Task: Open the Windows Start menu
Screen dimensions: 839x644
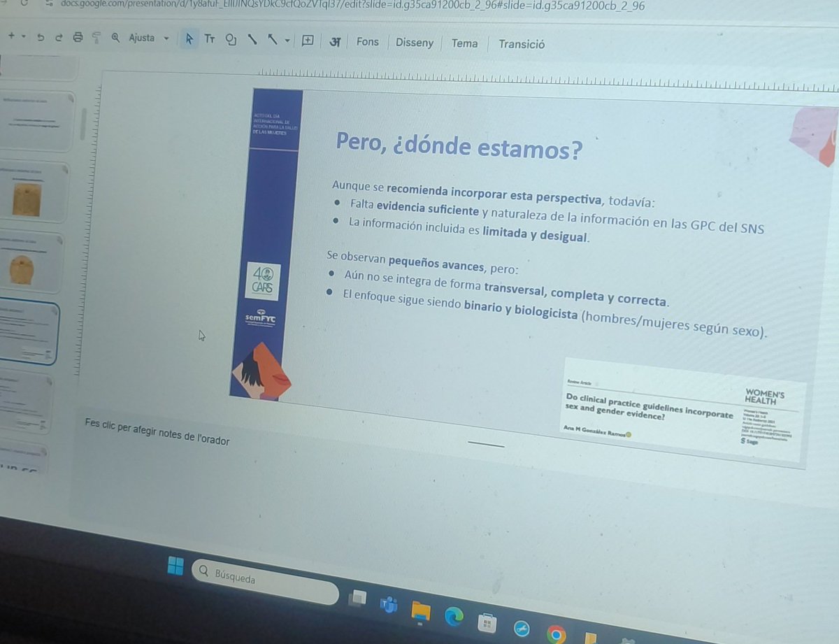Action: (175, 566)
